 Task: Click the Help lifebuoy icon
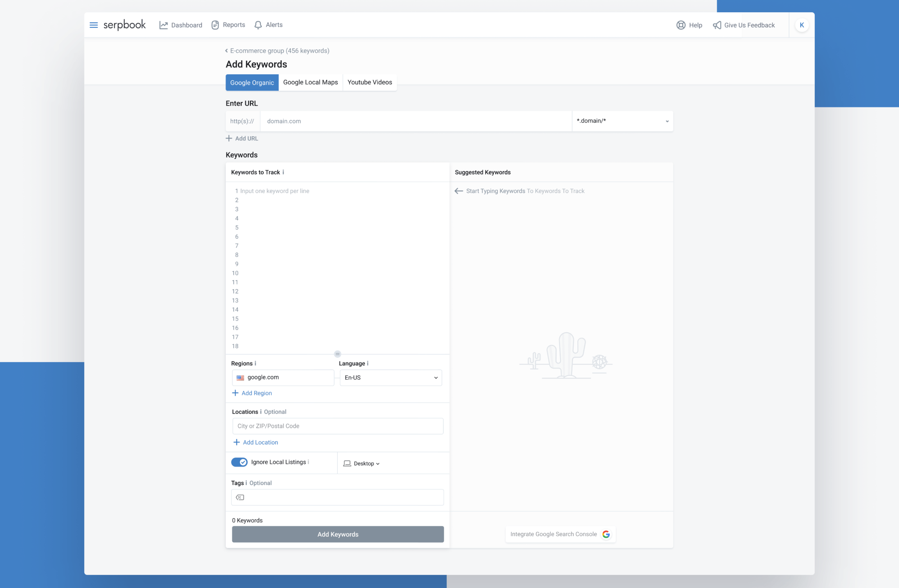click(681, 25)
